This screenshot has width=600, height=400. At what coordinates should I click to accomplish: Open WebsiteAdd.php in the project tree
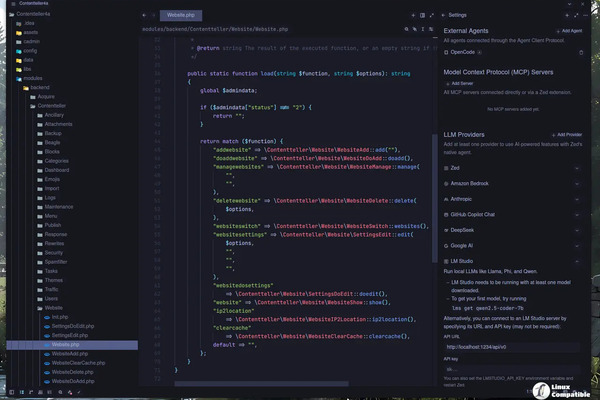70,354
